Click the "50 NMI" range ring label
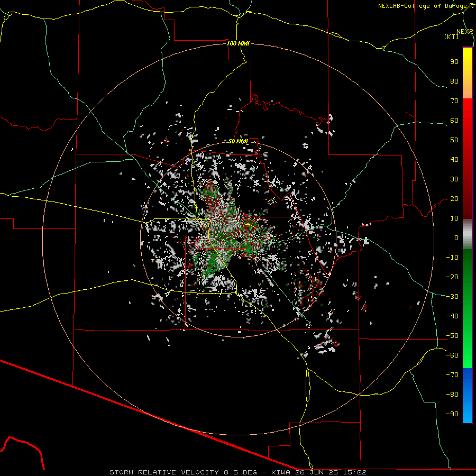Screen dimensions: 476x476 click(238, 141)
